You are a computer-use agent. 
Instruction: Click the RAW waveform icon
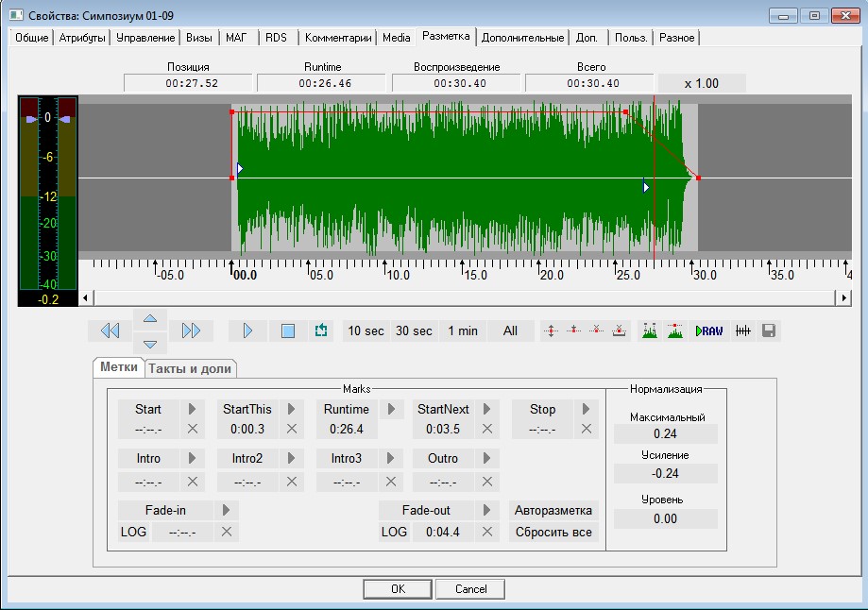[708, 330]
